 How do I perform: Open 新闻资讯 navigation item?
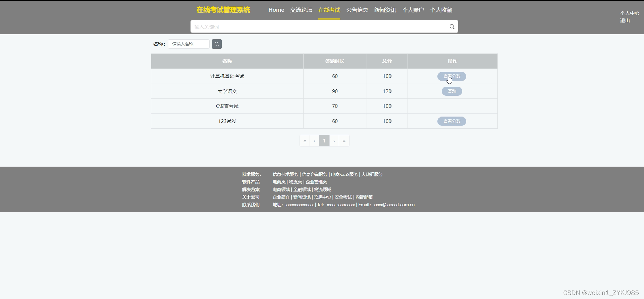[x=385, y=10]
